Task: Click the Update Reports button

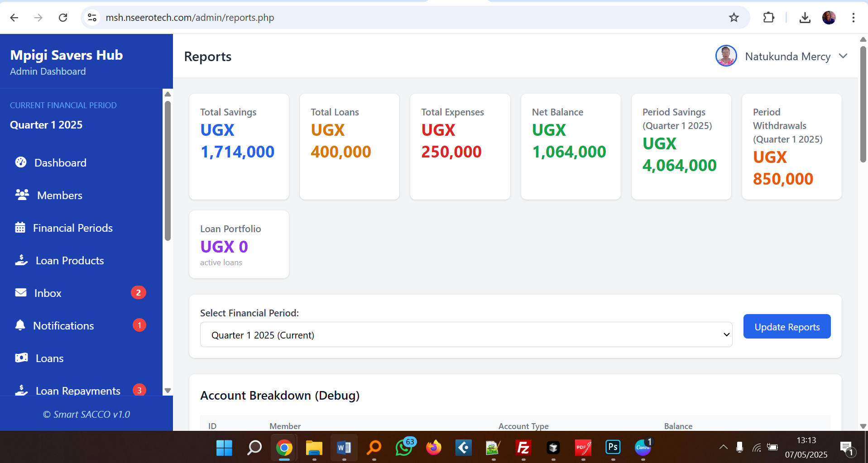Action: 786,327
